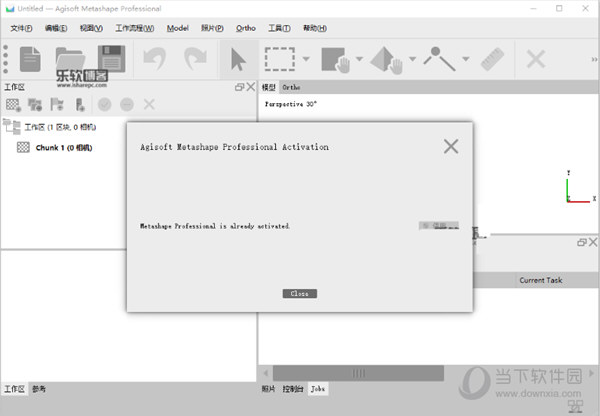
Task: Open the 编辑(E) menu
Action: (x=56, y=28)
